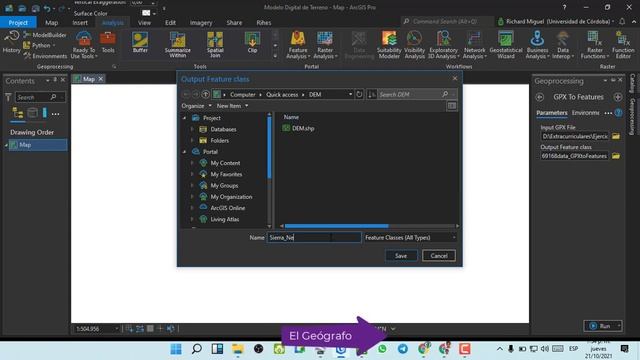The height and width of the screenshot is (360, 640).
Task: Cancel the Output Feature class dialog
Action: coord(439,256)
